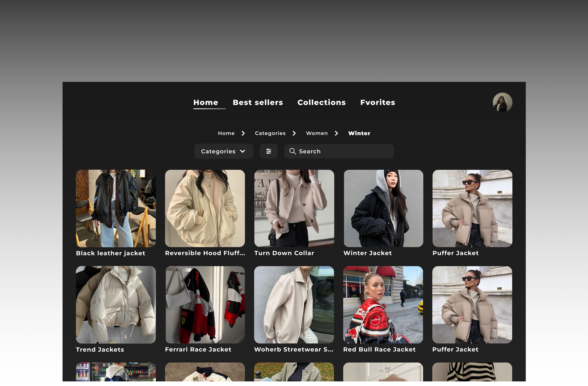The image size is (588, 386).
Task: Open the Trend Jackets product card
Action: point(116,305)
